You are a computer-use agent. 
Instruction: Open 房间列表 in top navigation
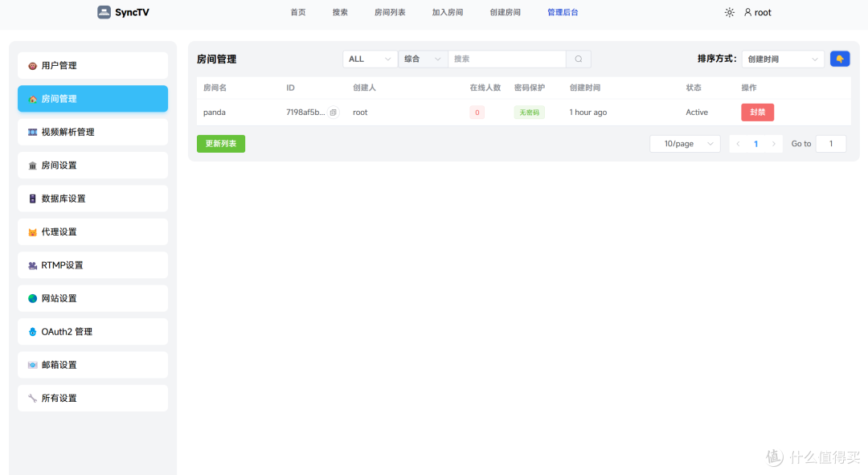[x=390, y=12]
